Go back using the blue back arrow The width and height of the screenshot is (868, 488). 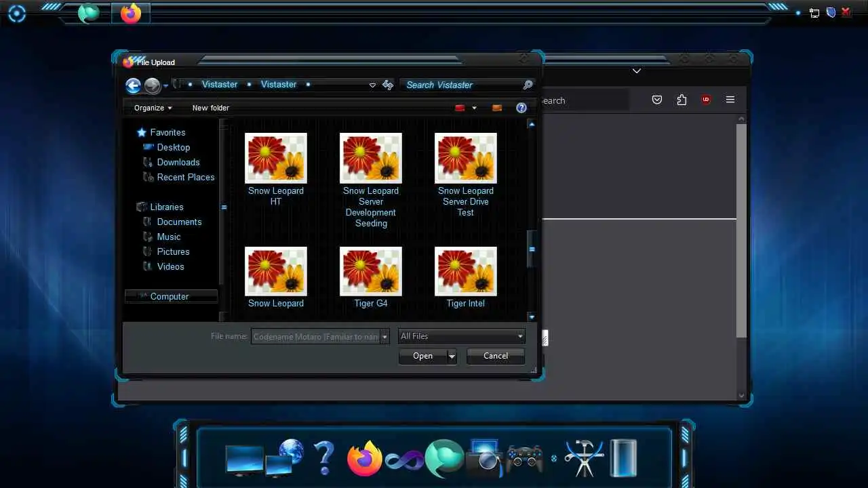(133, 85)
